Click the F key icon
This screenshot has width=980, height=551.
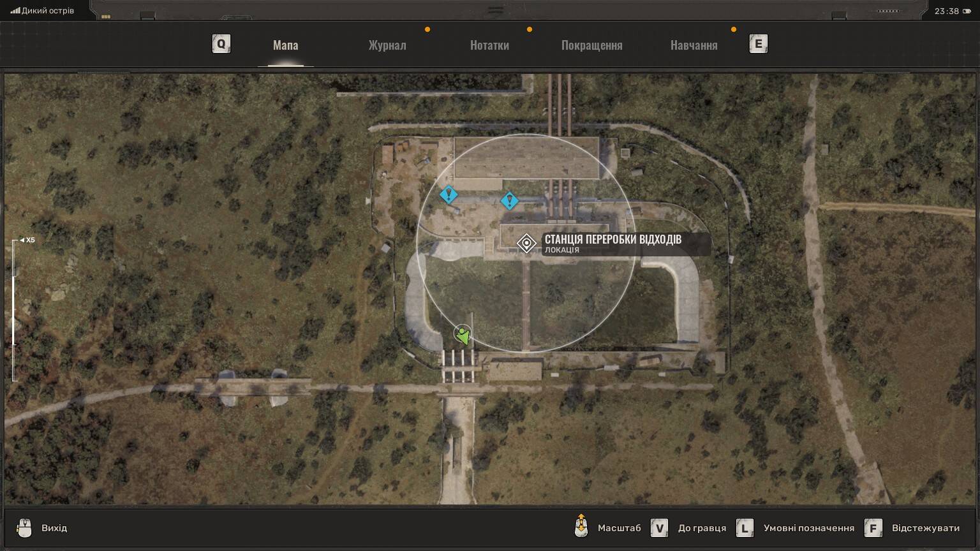(873, 528)
